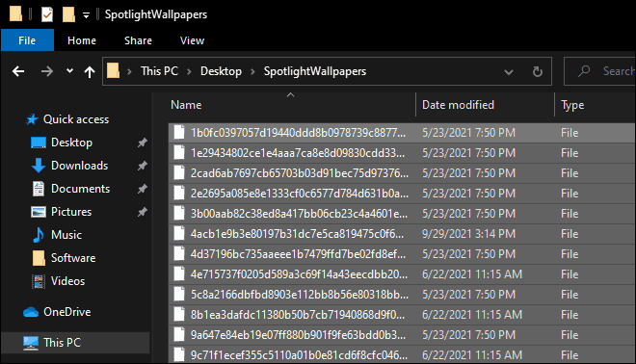Image resolution: width=636 pixels, height=364 pixels.
Task: Click Desktop in the address breadcrumb
Action: tap(221, 71)
